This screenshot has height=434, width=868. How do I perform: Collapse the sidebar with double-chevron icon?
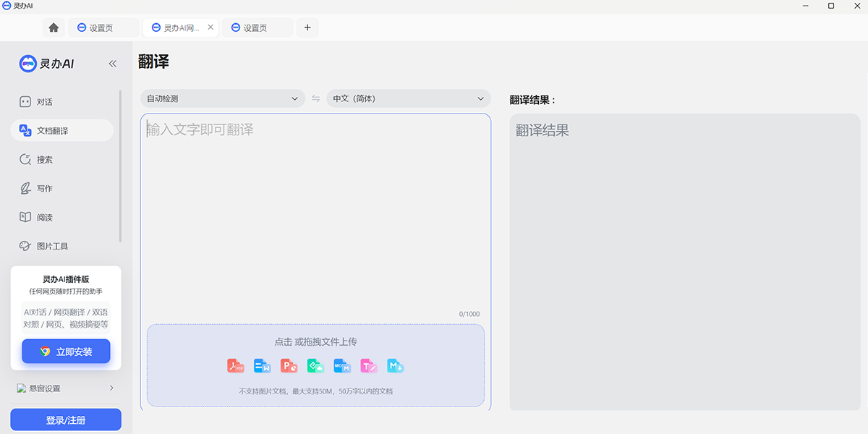pyautogui.click(x=113, y=64)
